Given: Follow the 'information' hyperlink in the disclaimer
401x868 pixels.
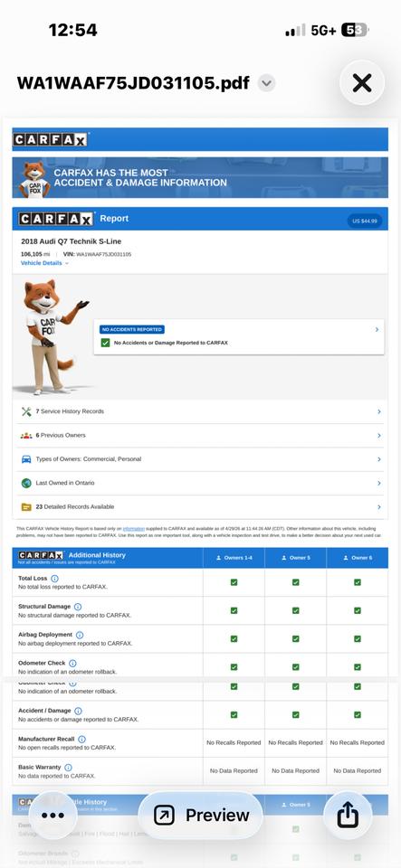Looking at the screenshot, I should pos(133,529).
